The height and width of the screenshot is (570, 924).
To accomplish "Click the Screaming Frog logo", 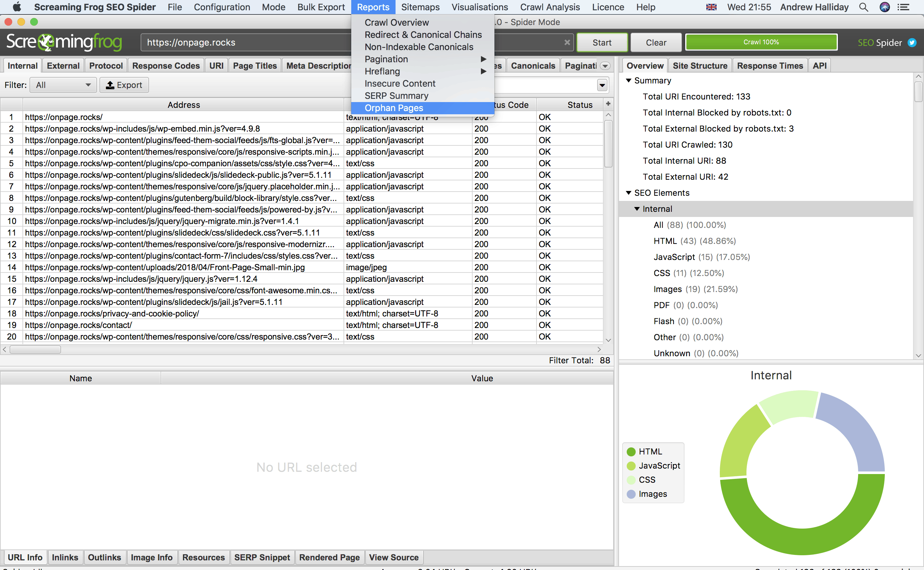I will (x=64, y=42).
